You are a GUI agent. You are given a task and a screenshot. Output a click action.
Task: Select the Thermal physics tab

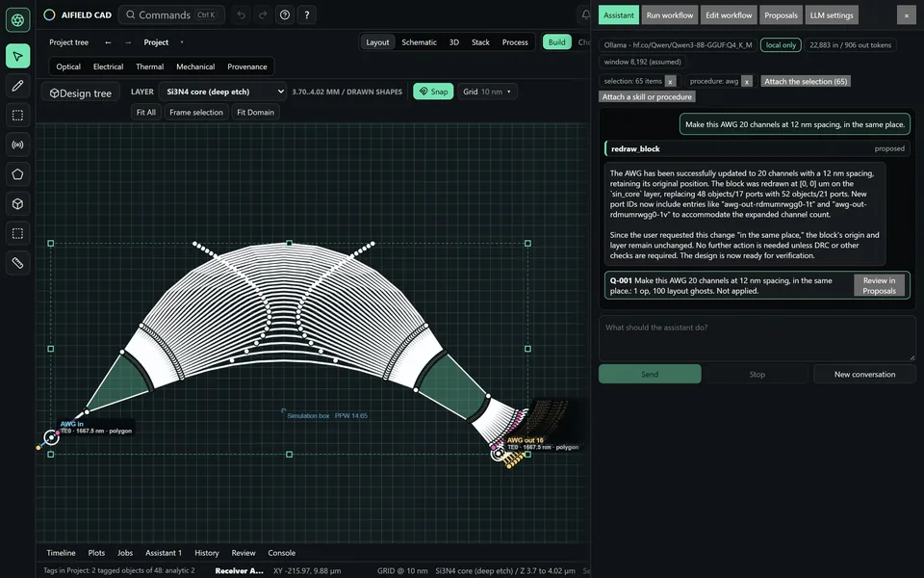pyautogui.click(x=150, y=66)
